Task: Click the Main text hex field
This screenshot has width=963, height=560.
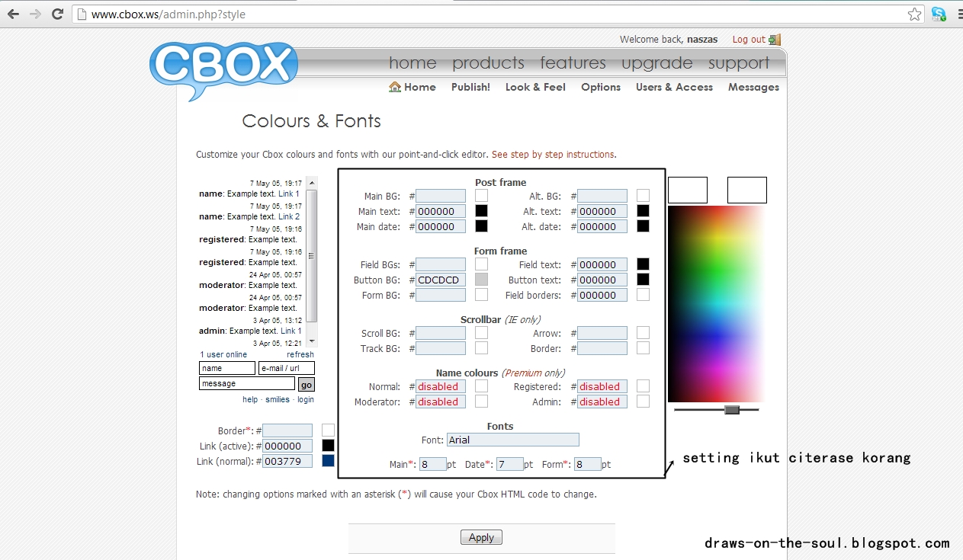Action: [441, 211]
